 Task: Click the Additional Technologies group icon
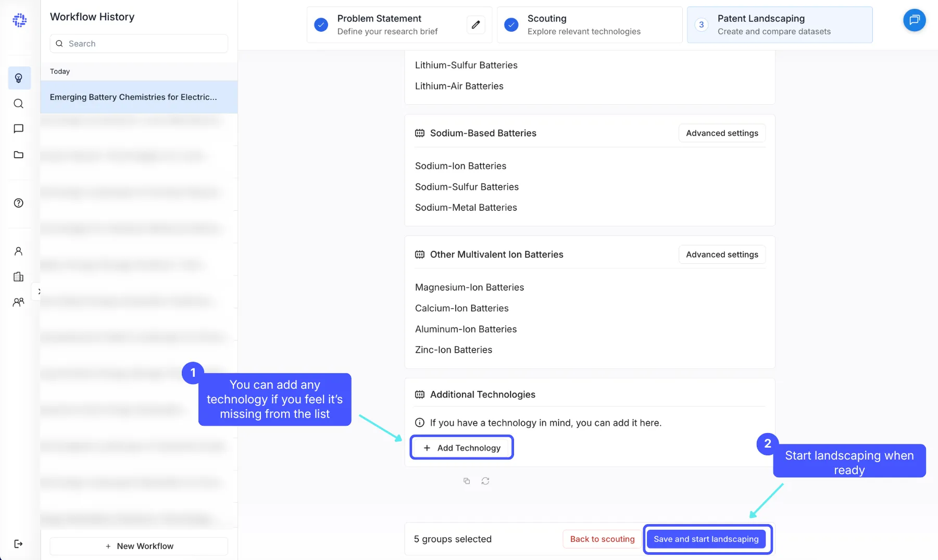(x=419, y=394)
